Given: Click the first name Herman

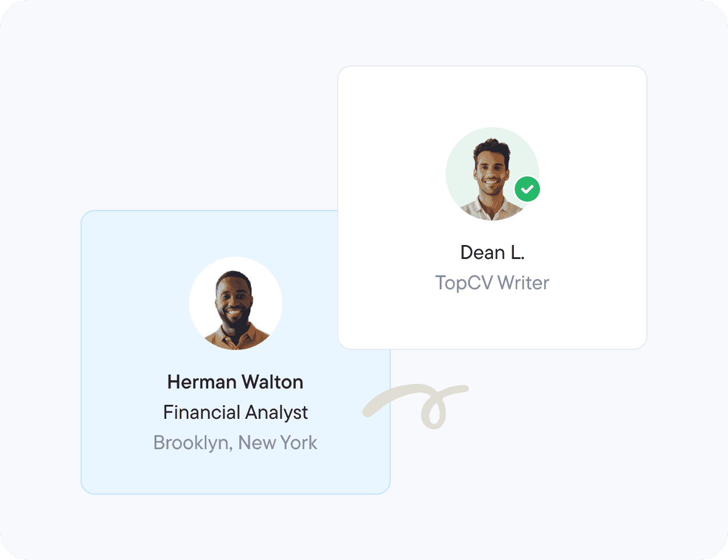Looking at the screenshot, I should pos(201,382).
